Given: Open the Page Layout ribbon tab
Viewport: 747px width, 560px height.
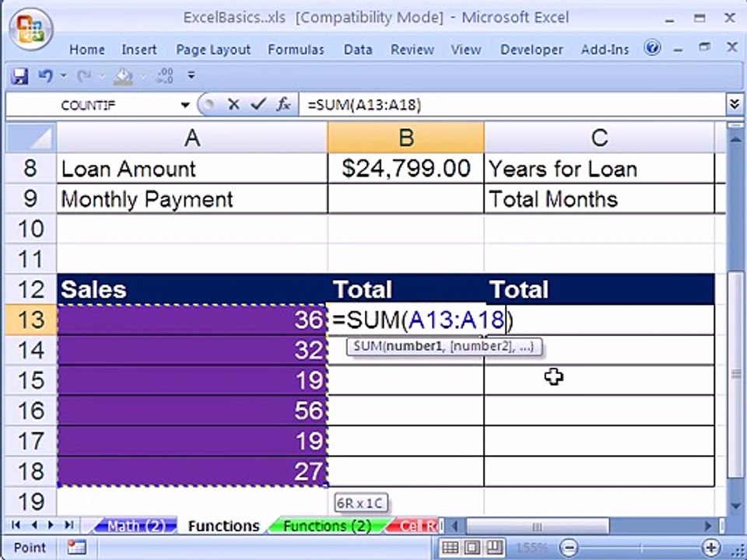Looking at the screenshot, I should 213,50.
